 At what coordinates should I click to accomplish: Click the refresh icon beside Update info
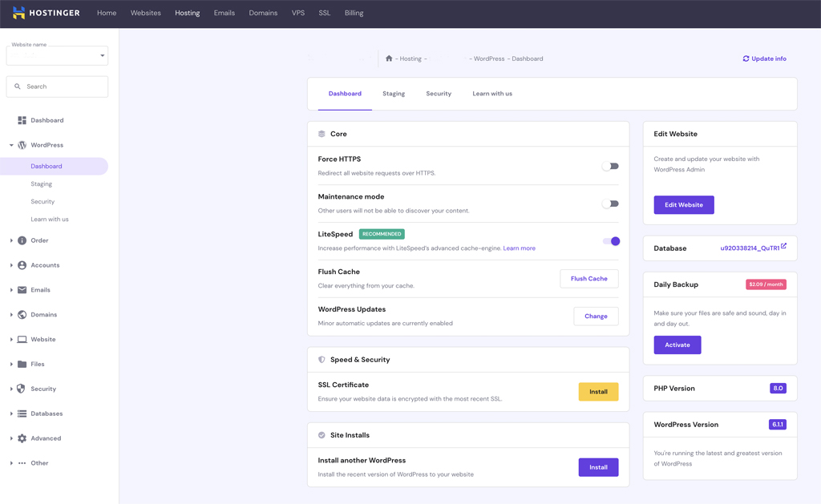[x=746, y=58]
